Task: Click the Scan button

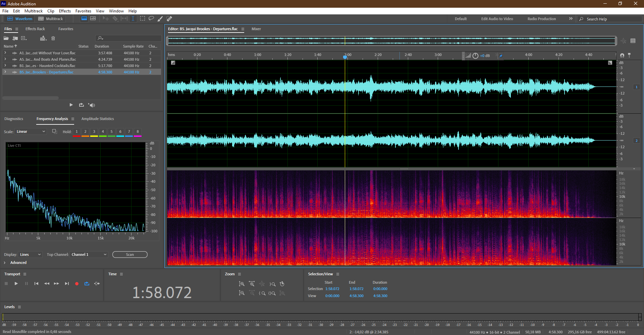Action: coord(130,255)
